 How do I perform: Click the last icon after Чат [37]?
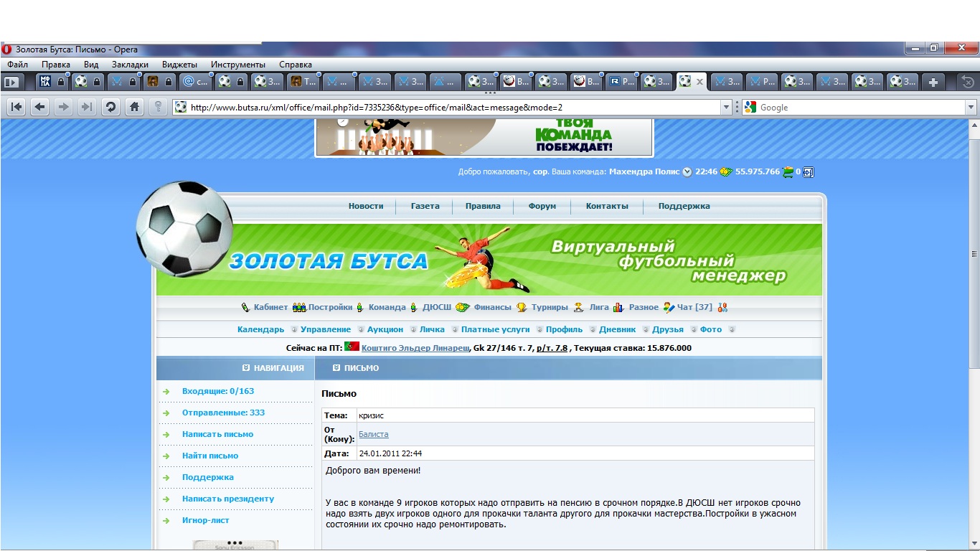(x=722, y=307)
